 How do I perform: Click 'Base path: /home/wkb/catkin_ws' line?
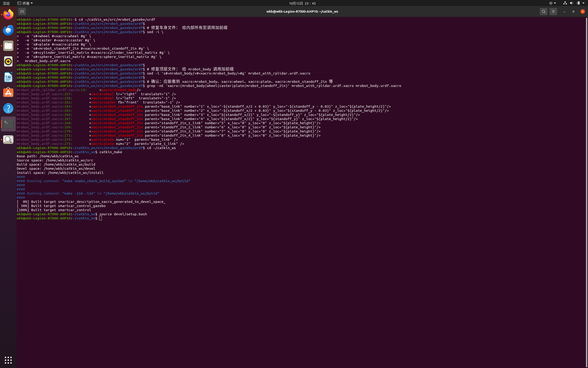[48, 156]
